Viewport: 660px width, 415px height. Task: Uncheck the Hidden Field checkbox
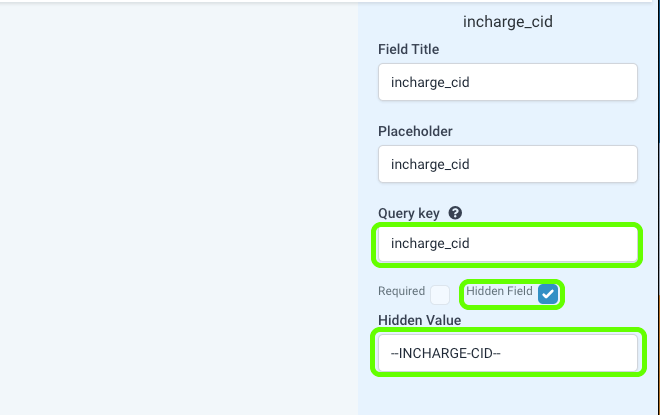pos(548,294)
